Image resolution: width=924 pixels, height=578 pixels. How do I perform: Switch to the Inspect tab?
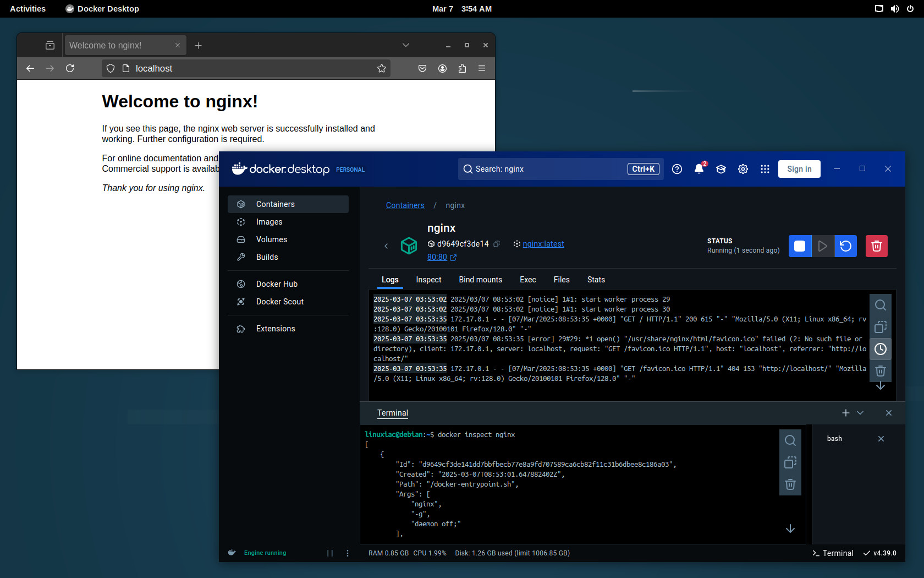click(x=428, y=280)
